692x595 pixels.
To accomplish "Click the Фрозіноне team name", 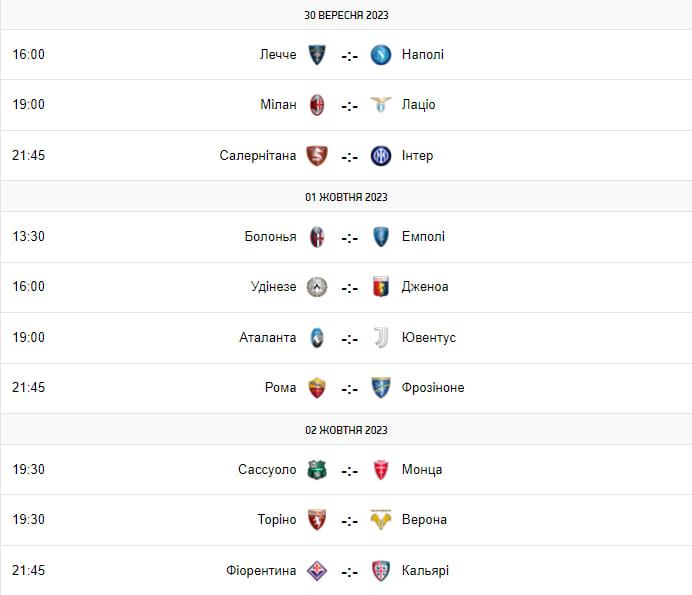I will (432, 388).
